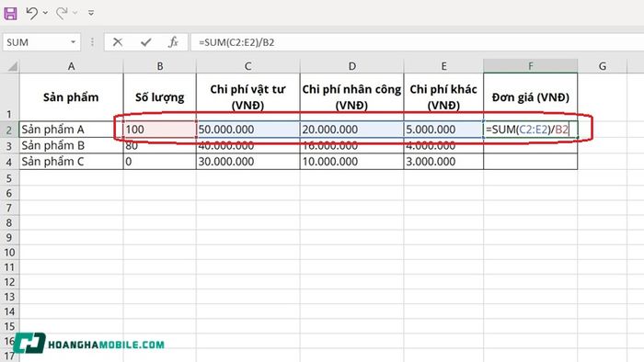The width and height of the screenshot is (644, 362).
Task: Open Insert Function fx icon
Action: 173,42
